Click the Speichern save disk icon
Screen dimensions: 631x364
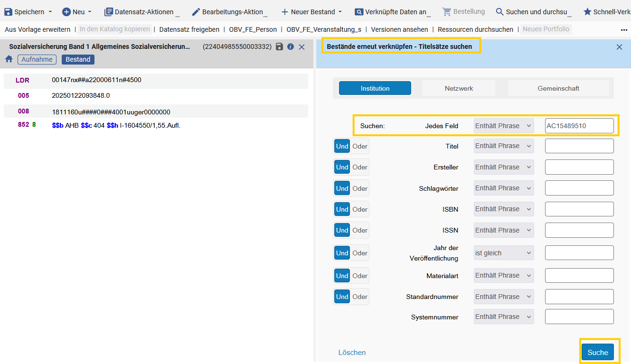[8, 11]
